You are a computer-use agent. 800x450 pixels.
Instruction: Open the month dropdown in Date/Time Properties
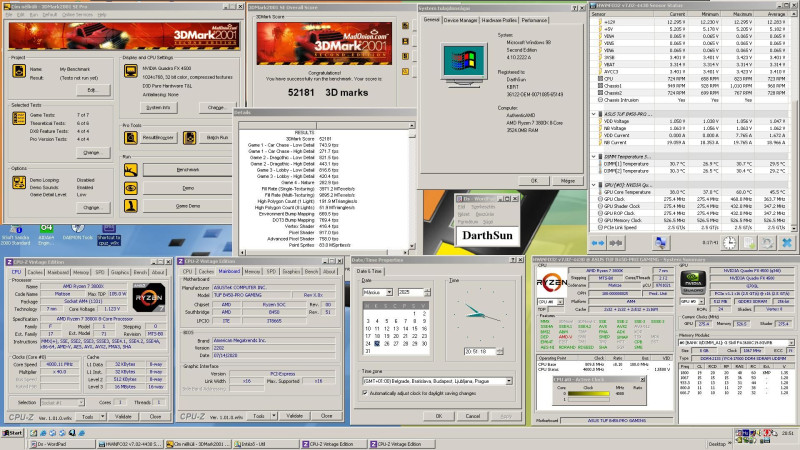point(389,292)
